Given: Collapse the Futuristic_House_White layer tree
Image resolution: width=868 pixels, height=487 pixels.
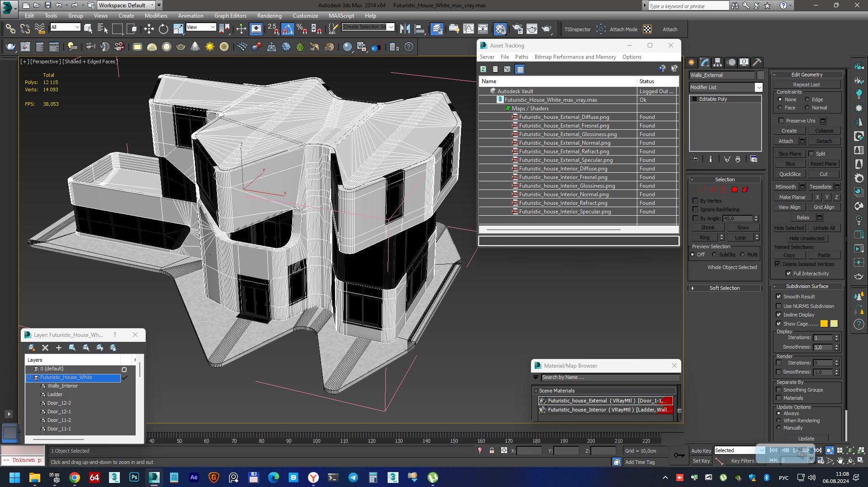Looking at the screenshot, I should [29, 378].
